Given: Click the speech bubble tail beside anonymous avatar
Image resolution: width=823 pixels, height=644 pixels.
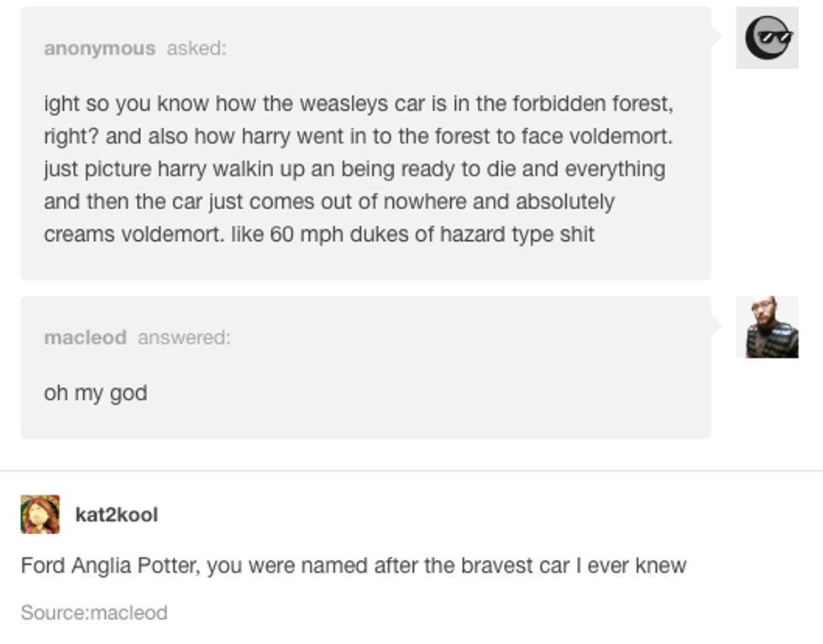Looking at the screenshot, I should 716,38.
